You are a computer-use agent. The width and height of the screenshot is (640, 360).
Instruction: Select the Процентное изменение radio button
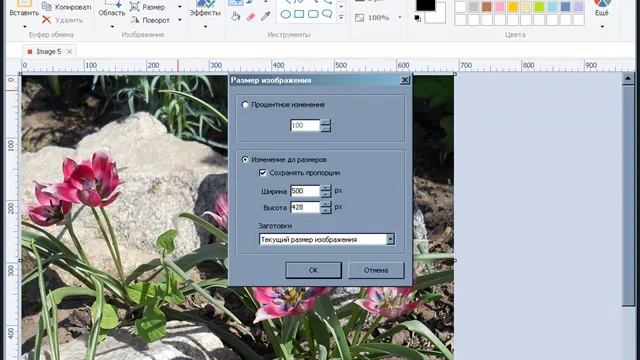(x=245, y=105)
